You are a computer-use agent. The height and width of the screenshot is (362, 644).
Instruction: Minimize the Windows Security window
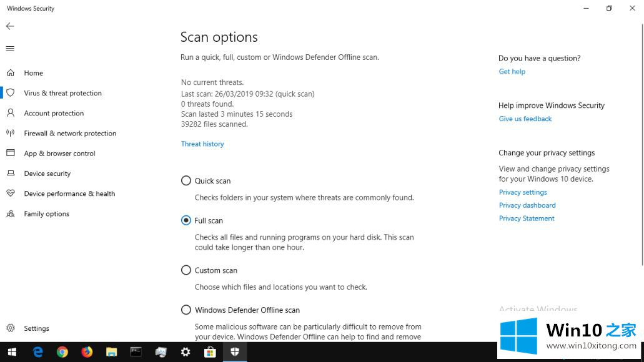[586, 8]
